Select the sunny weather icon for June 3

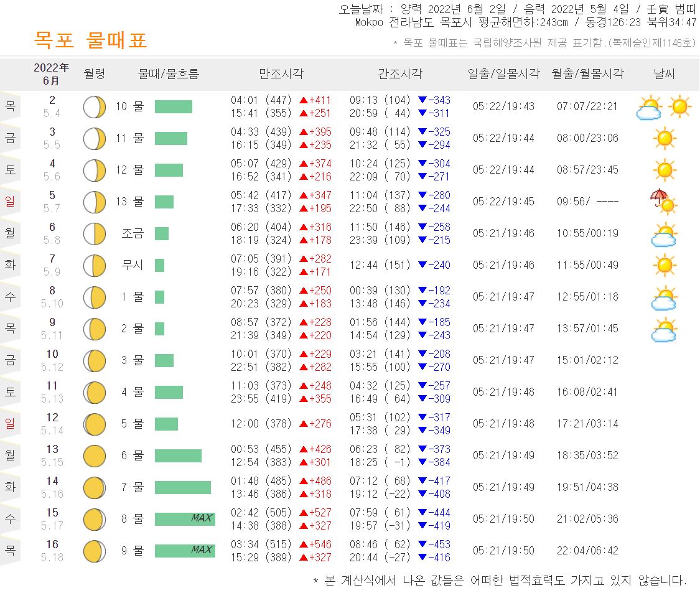(665, 138)
